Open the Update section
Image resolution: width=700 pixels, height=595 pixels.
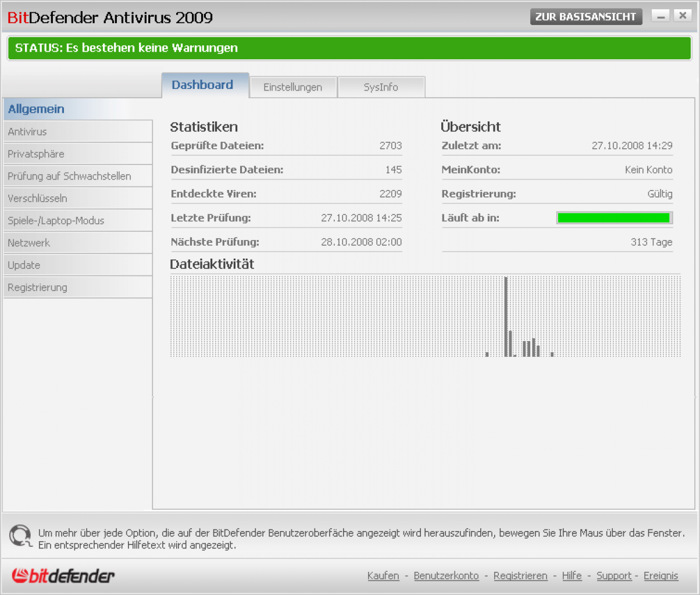pyautogui.click(x=77, y=265)
